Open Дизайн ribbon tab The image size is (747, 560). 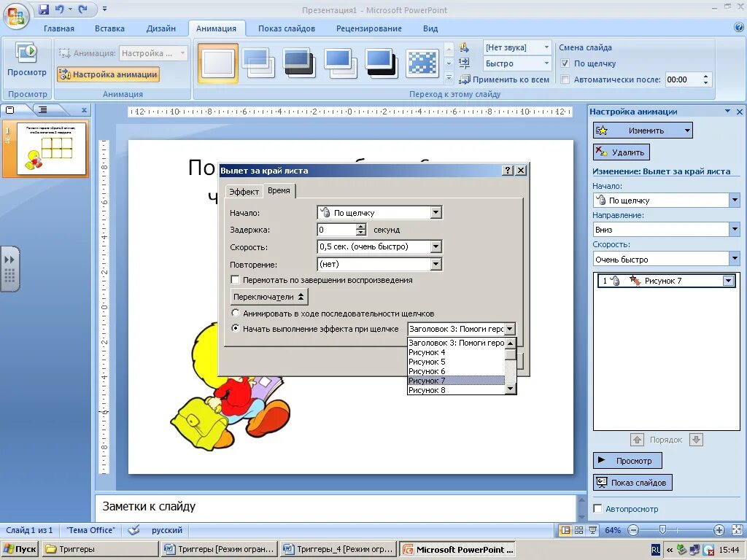[x=161, y=28]
